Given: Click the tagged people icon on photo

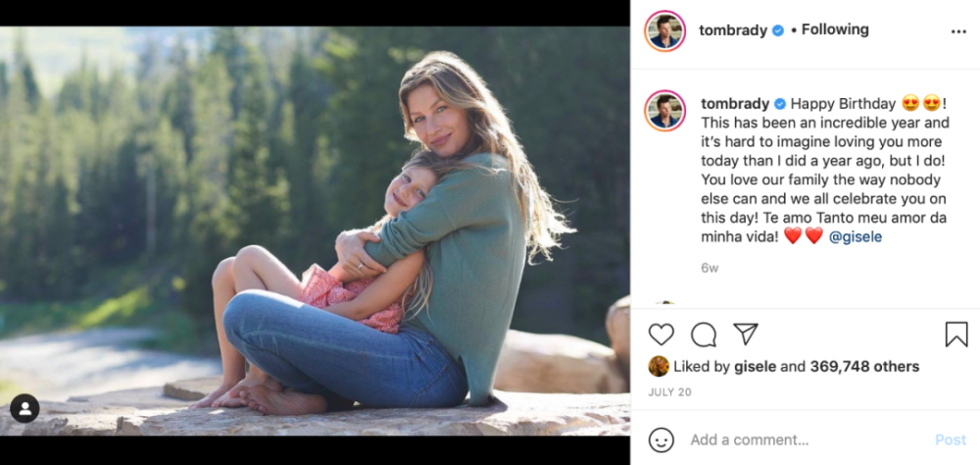Looking at the screenshot, I should pyautogui.click(x=24, y=408).
